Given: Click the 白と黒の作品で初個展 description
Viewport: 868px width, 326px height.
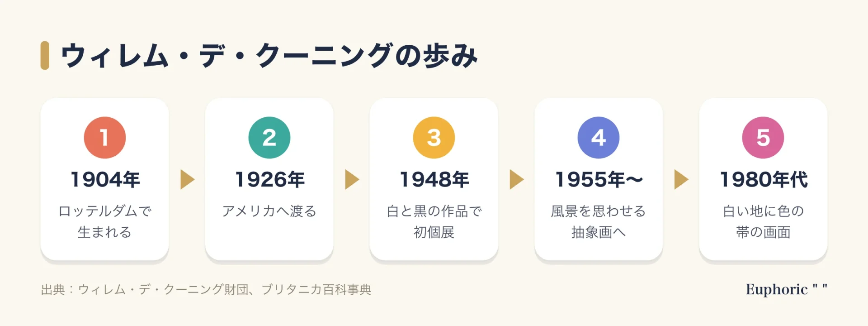Looking at the screenshot, I should pyautogui.click(x=434, y=221).
